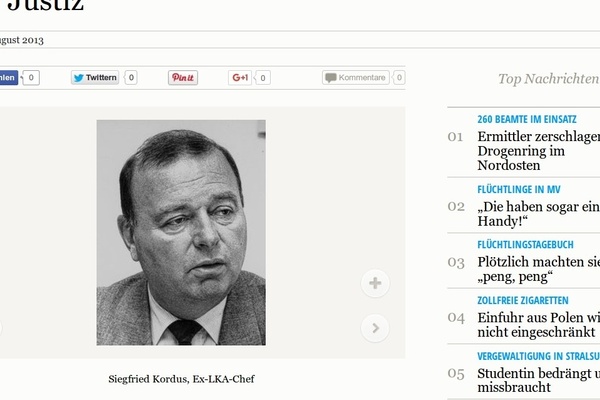Click the Siegfried Kordus portrait photo

tap(181, 232)
